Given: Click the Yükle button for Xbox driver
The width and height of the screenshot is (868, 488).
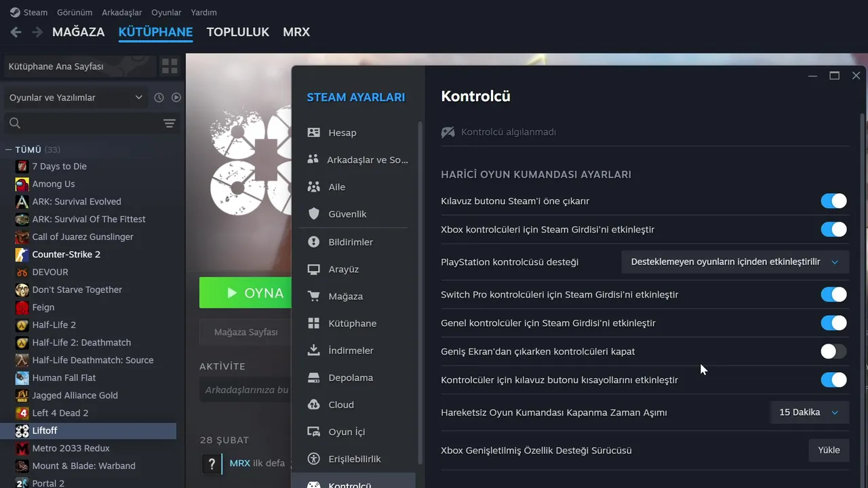Looking at the screenshot, I should coord(829,450).
